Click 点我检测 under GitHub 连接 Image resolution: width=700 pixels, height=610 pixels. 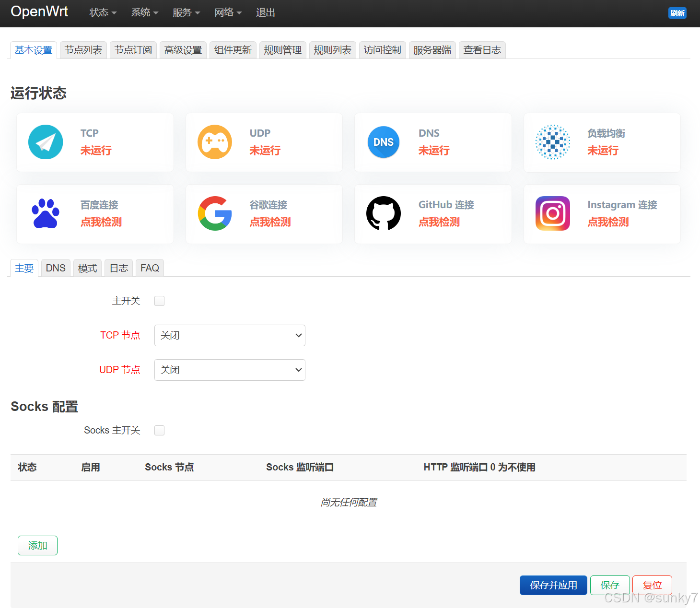(x=439, y=222)
